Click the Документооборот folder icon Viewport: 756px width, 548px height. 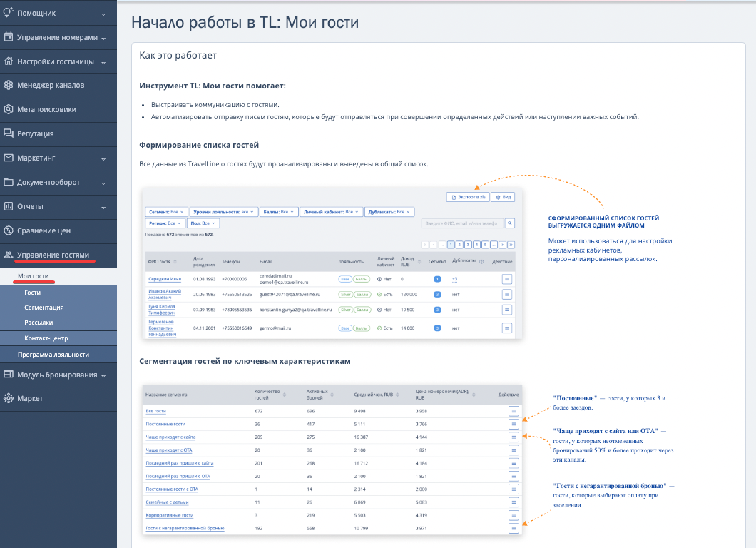click(x=8, y=182)
